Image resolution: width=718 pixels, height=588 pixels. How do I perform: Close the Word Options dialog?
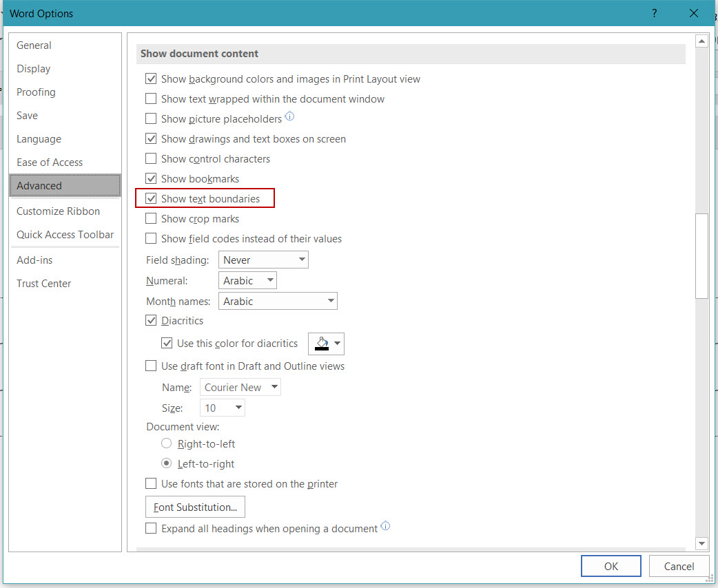tap(694, 13)
